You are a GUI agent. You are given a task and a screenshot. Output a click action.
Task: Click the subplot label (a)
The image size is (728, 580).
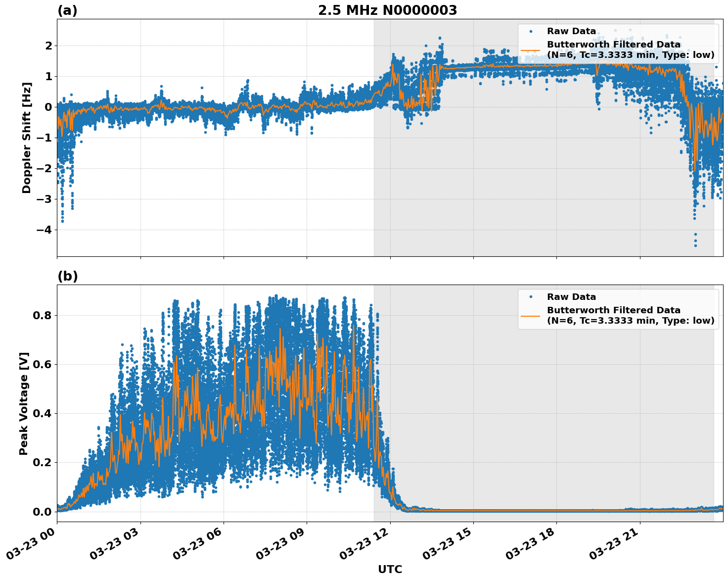[67, 9]
